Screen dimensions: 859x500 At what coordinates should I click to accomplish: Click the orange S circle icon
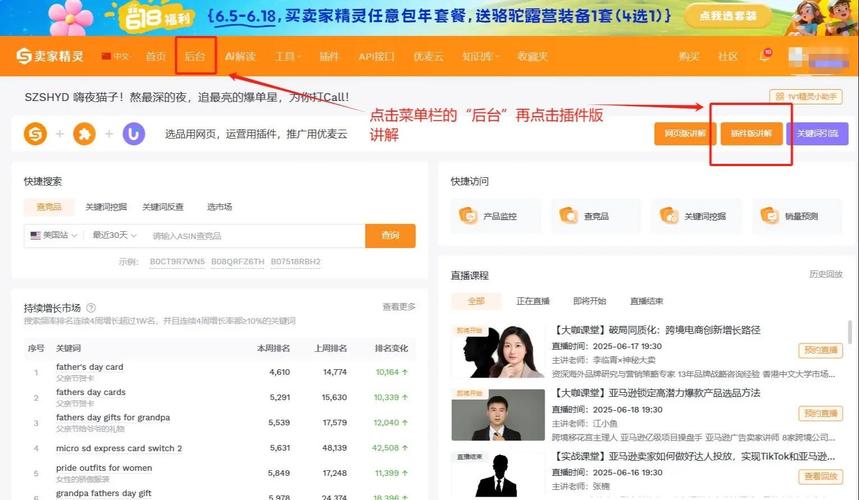pos(35,134)
